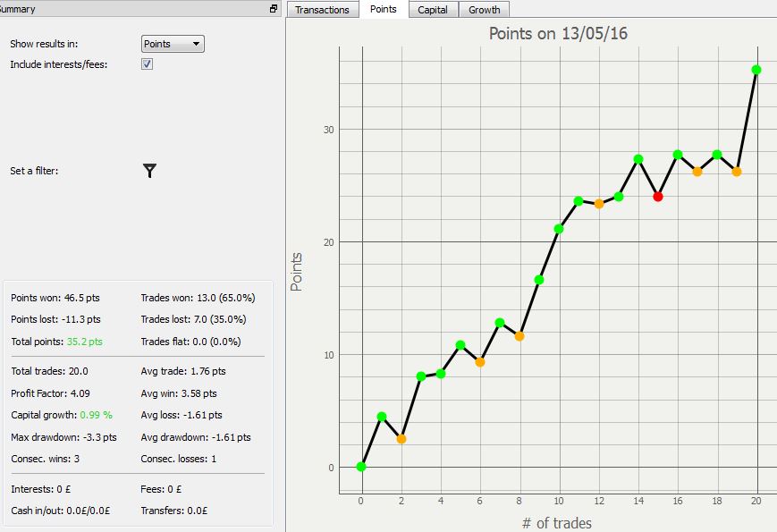Click 'Avg trade: 1.76 pts' text

click(x=183, y=371)
